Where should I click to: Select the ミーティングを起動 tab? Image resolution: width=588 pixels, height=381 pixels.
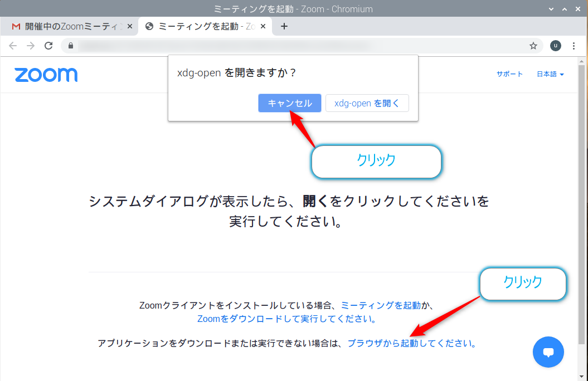pyautogui.click(x=205, y=26)
